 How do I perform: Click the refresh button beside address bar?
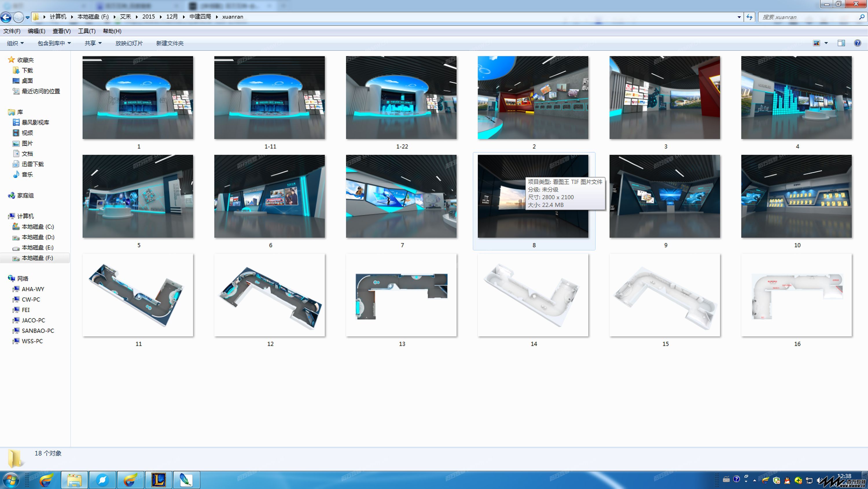(x=749, y=17)
